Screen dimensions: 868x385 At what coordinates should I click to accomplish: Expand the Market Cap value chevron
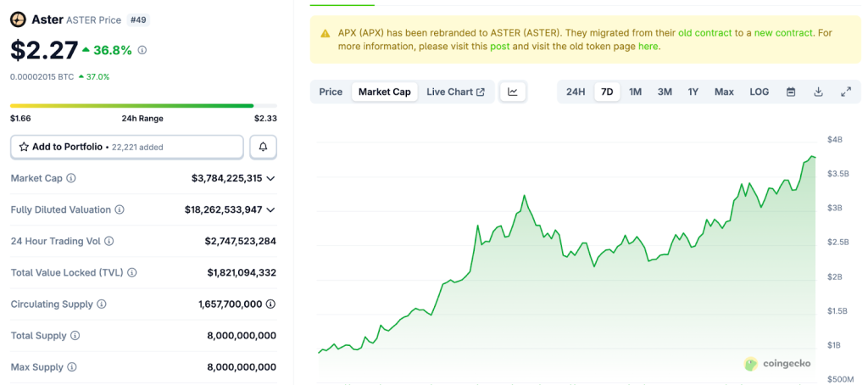click(270, 178)
